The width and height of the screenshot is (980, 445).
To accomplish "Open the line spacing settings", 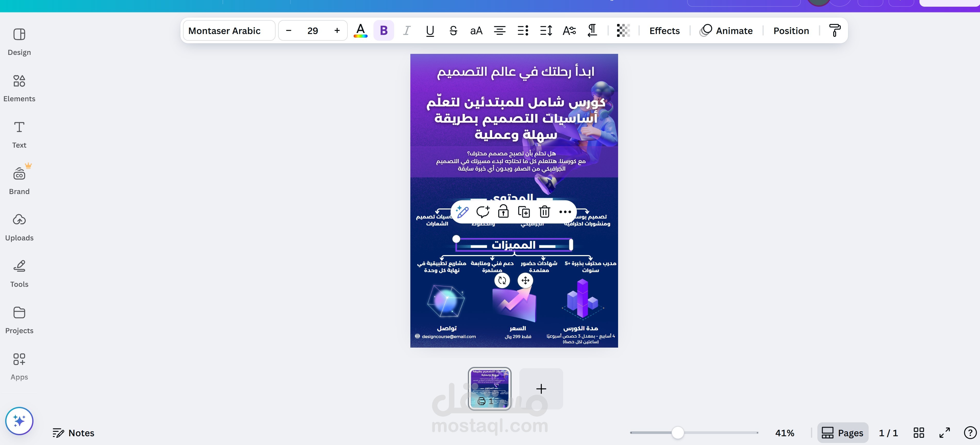I will tap(546, 30).
